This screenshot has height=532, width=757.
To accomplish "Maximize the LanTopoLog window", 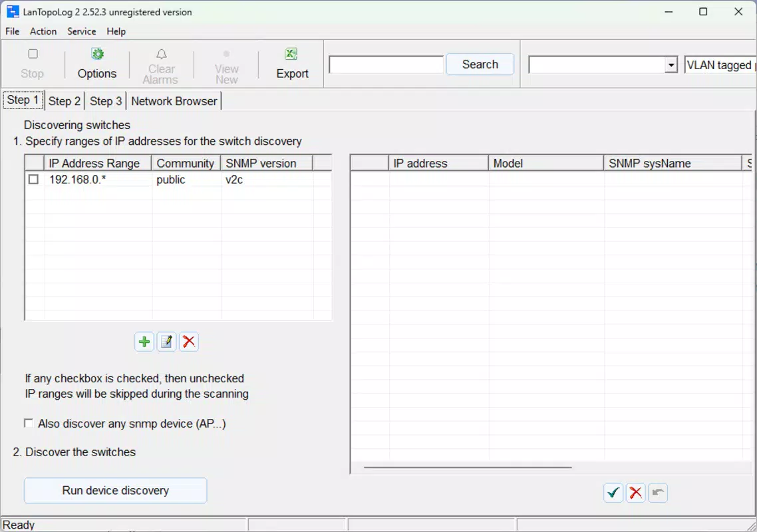I will point(703,11).
